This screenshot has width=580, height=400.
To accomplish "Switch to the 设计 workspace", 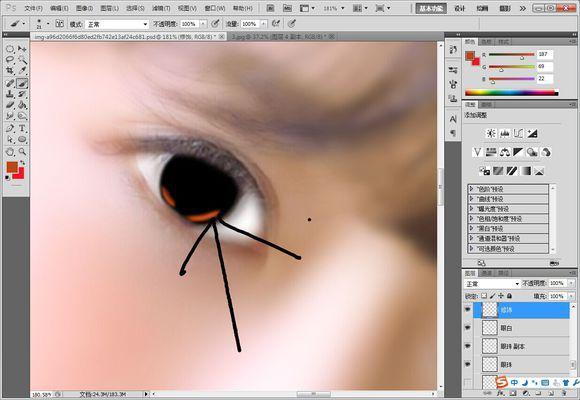I will pos(459,8).
